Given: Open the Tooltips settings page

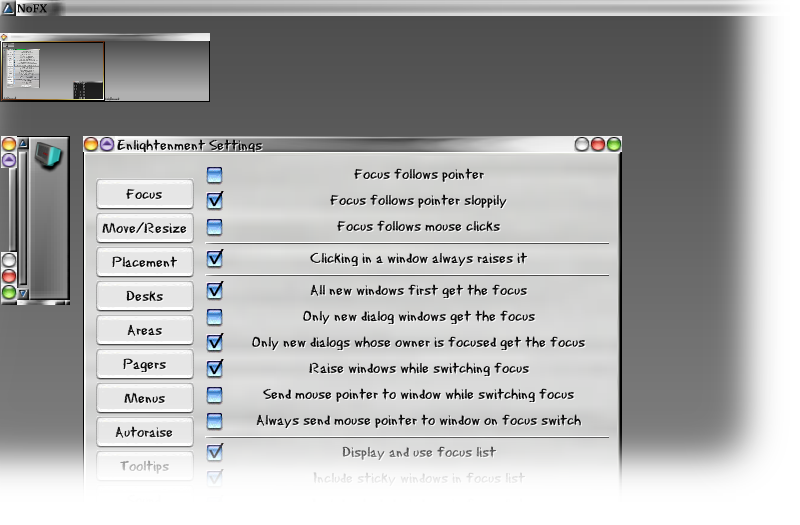Looking at the screenshot, I should pyautogui.click(x=145, y=466).
